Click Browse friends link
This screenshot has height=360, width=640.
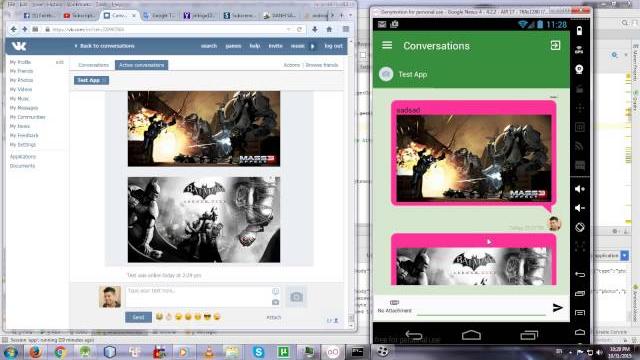pyautogui.click(x=322, y=65)
